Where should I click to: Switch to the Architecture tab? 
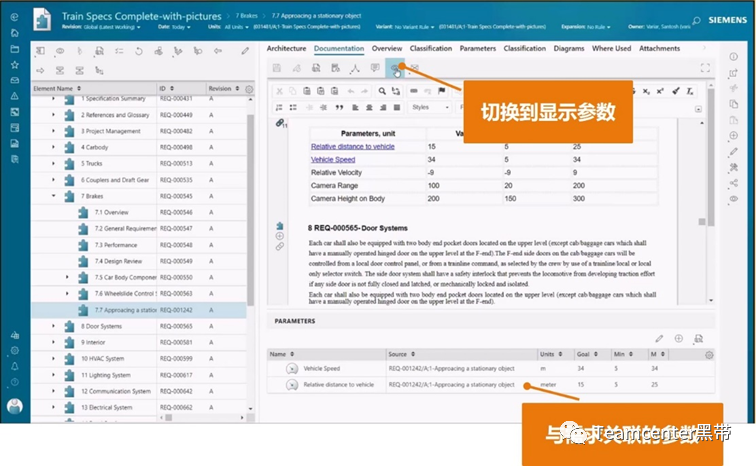tap(286, 48)
